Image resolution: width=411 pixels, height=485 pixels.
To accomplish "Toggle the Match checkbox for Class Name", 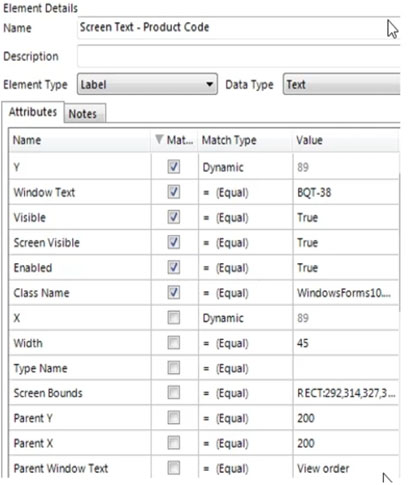I will click(x=174, y=293).
